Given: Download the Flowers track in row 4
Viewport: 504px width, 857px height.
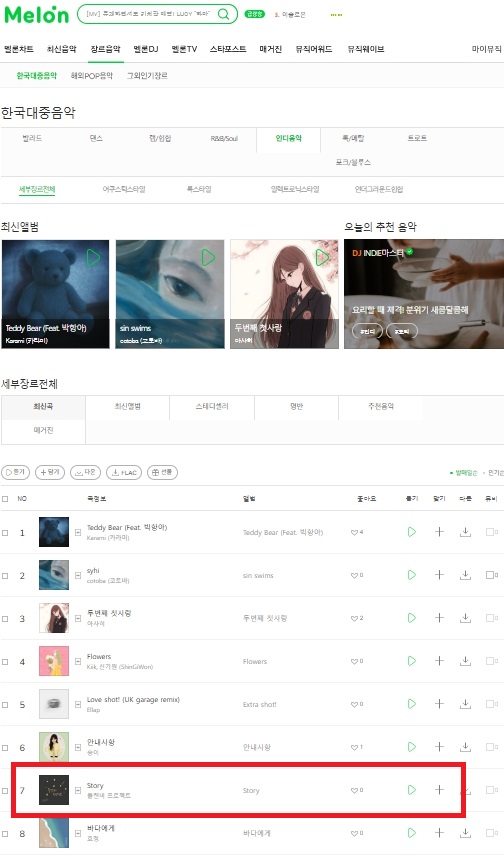Looking at the screenshot, I should coord(465,661).
